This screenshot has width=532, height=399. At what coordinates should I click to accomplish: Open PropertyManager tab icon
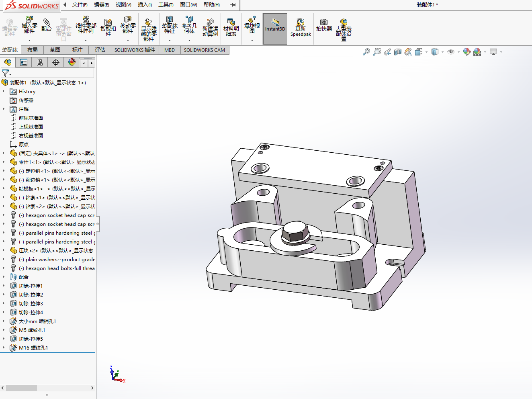pyautogui.click(x=24, y=62)
